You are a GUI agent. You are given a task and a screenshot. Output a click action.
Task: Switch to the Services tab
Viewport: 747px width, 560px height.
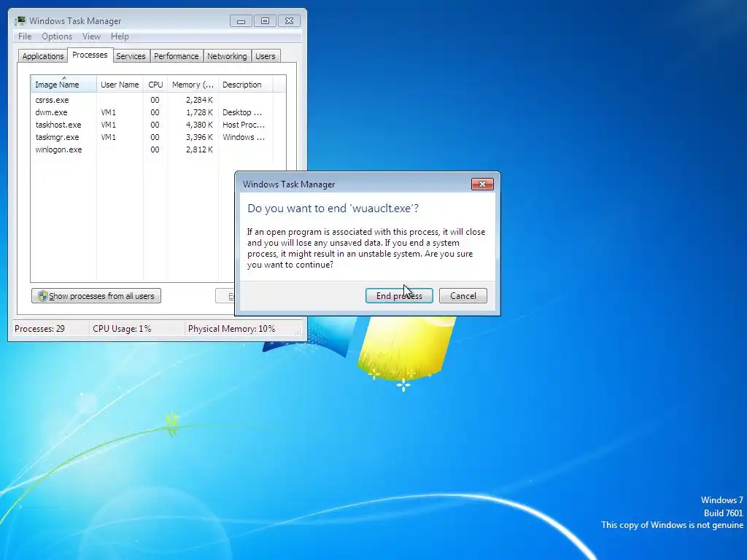pos(131,56)
